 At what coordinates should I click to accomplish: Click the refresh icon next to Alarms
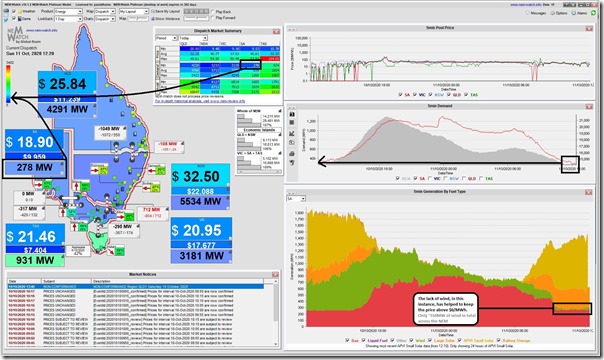(594, 13)
